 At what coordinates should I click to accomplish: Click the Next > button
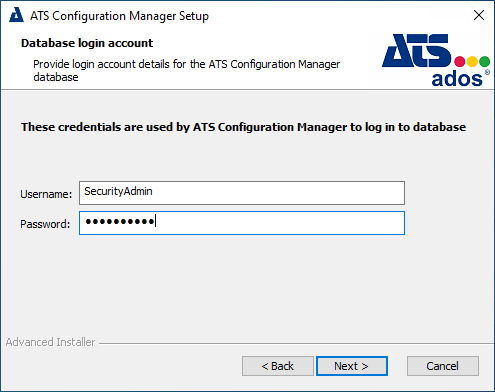point(352,366)
